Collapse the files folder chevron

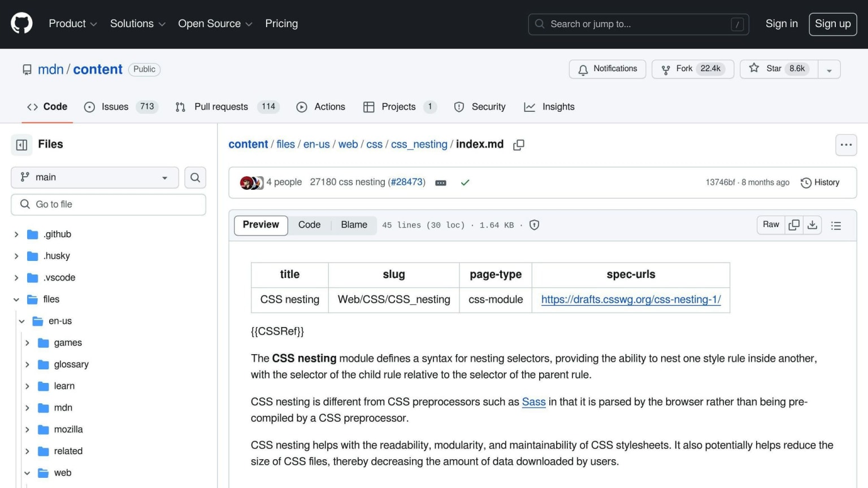[x=16, y=299]
